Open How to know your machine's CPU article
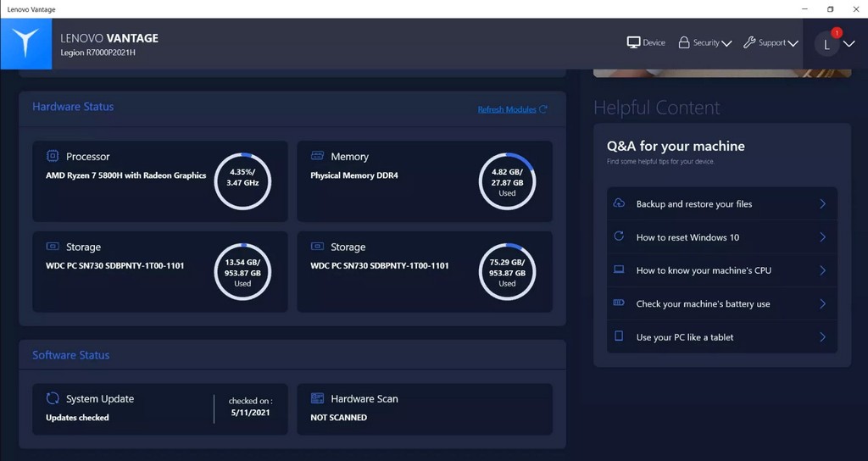 pos(722,270)
